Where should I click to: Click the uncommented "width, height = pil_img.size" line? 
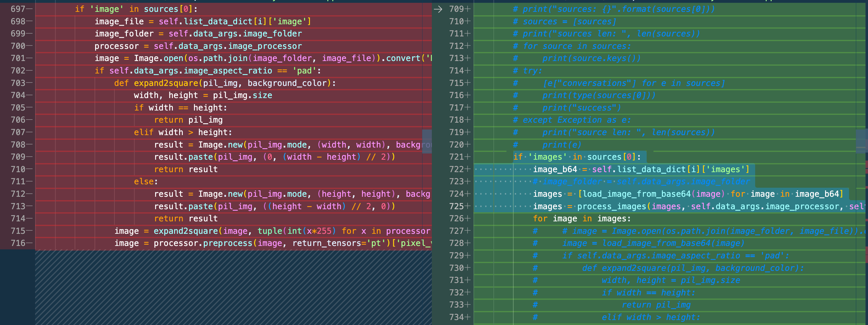(203, 96)
